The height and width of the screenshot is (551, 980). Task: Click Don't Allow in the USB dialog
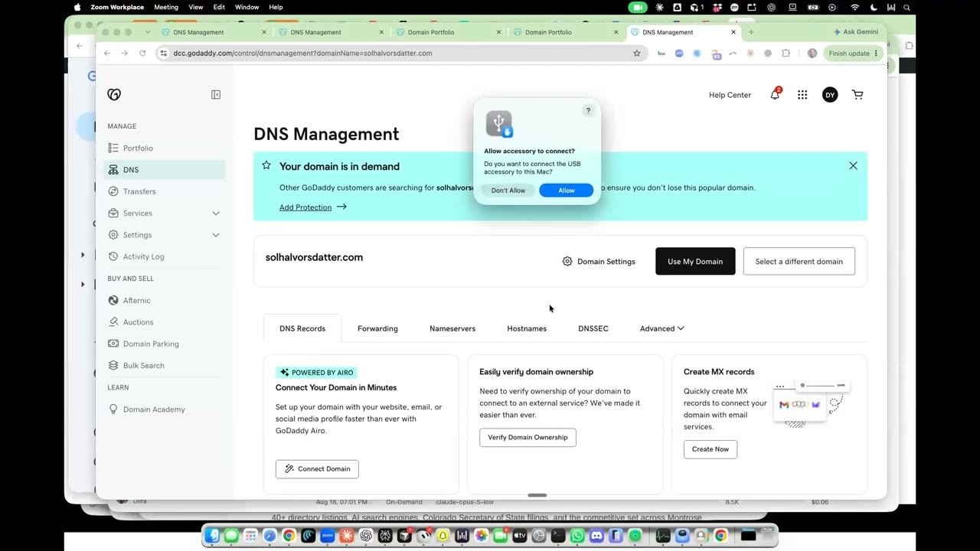tap(508, 191)
